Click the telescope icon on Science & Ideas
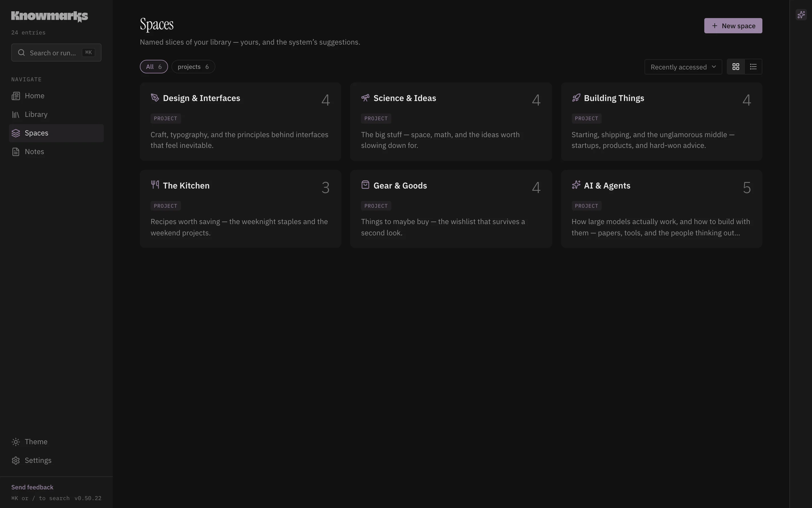Screen dimensions: 812x508 [x=365, y=97]
